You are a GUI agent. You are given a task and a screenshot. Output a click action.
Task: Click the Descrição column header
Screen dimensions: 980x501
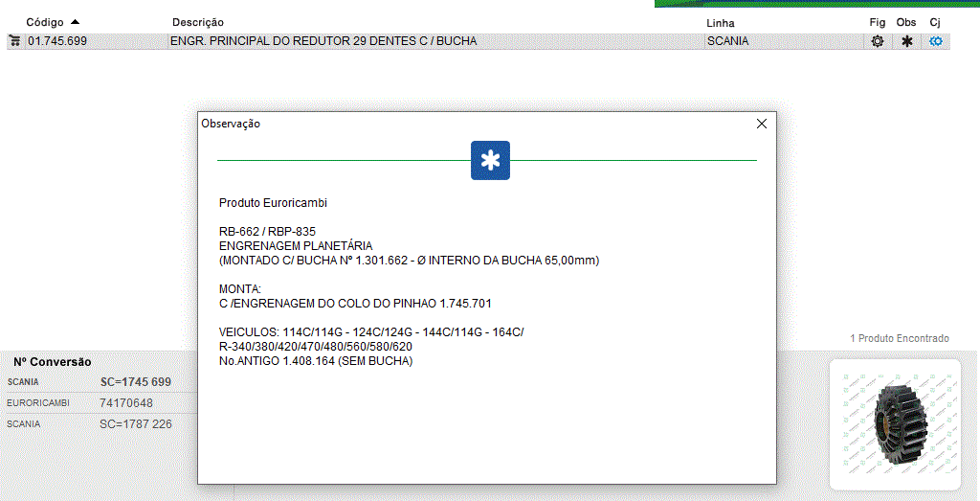click(x=198, y=22)
